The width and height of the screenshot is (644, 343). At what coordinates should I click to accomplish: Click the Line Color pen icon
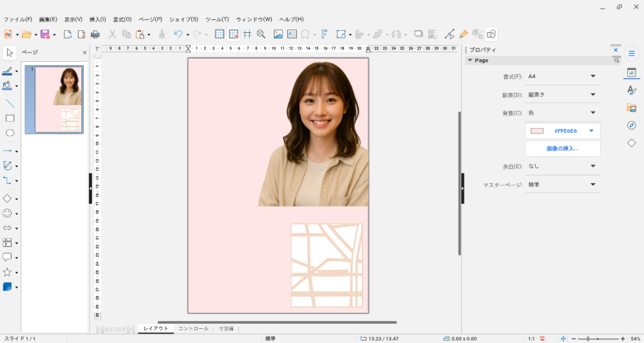(x=7, y=71)
